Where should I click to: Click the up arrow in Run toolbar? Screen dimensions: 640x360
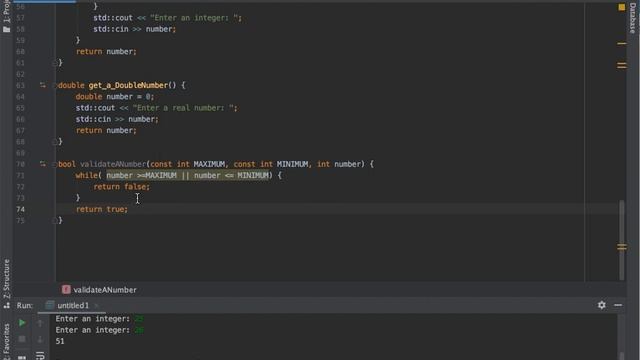click(x=40, y=323)
